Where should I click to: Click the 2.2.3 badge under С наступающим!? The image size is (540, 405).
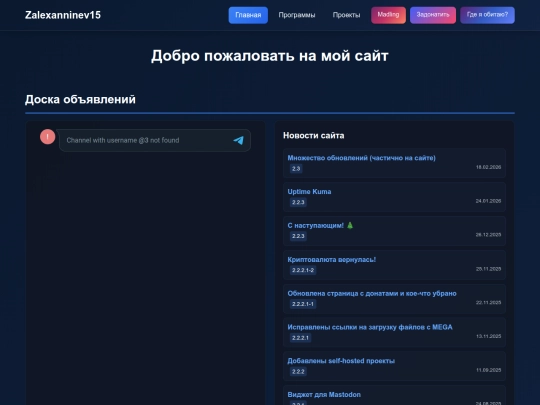pos(298,236)
